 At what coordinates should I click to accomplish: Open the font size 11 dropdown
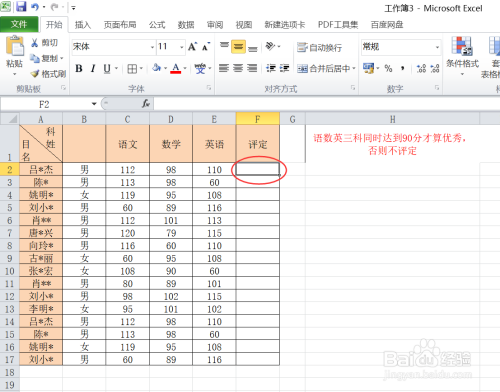pyautogui.click(x=182, y=47)
